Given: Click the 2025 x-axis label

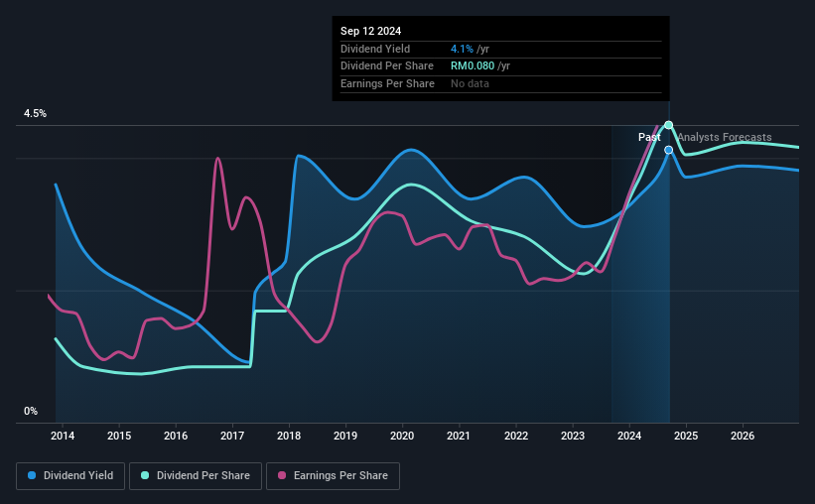Looking at the screenshot, I should (686, 436).
